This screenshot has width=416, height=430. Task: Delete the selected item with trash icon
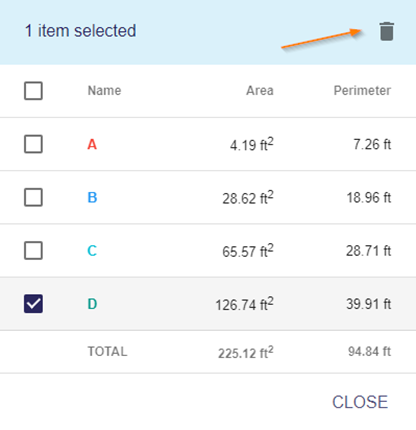[x=387, y=32]
